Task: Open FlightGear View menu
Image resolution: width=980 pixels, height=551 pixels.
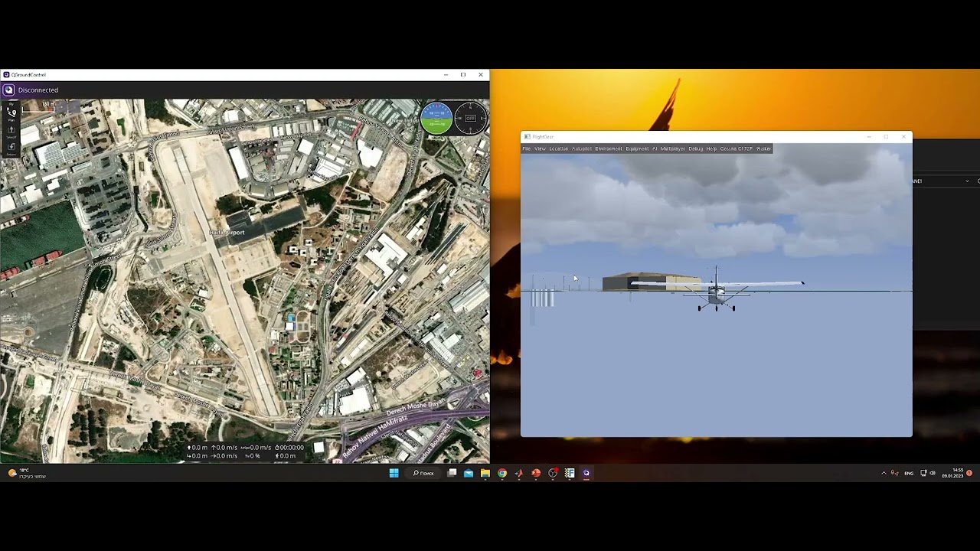Action: click(540, 148)
